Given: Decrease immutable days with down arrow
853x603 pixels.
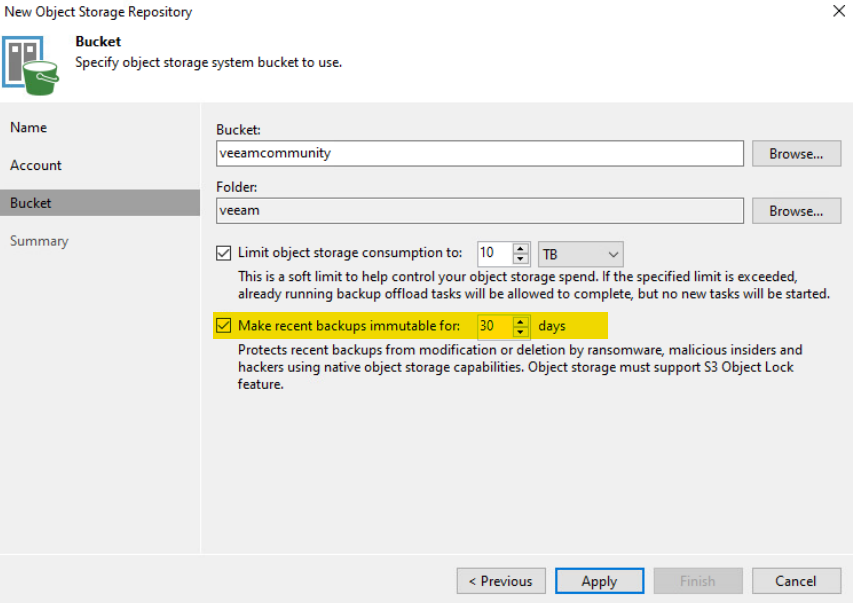Looking at the screenshot, I should pos(521,331).
